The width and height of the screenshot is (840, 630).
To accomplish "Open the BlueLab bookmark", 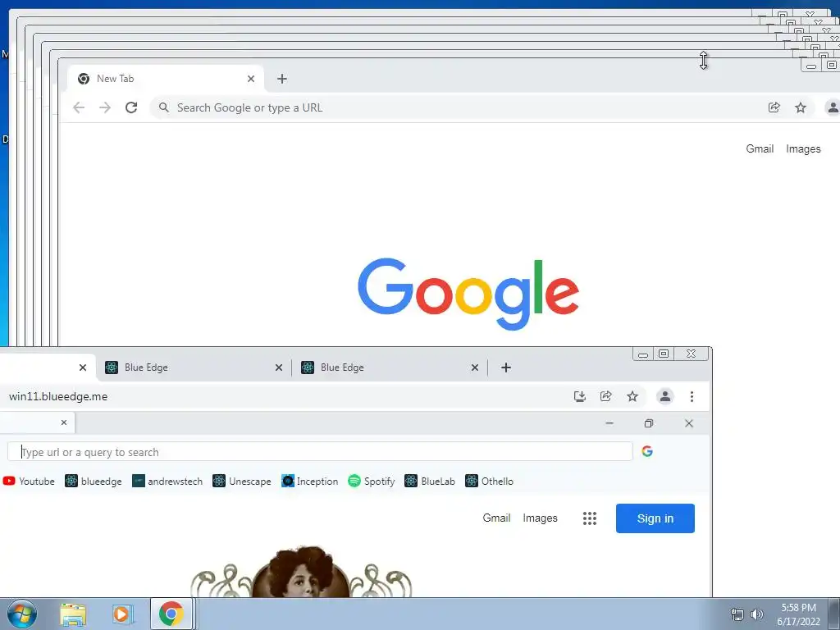I will 430,481.
